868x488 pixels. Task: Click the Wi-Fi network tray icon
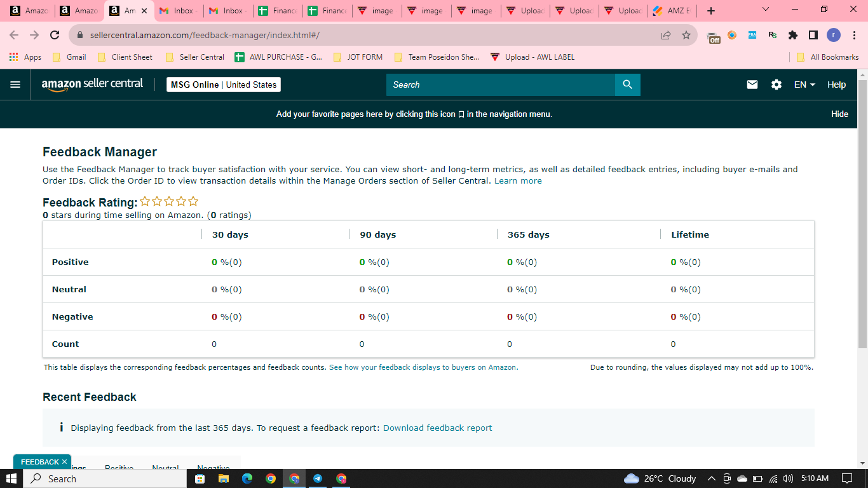pyautogui.click(x=773, y=478)
